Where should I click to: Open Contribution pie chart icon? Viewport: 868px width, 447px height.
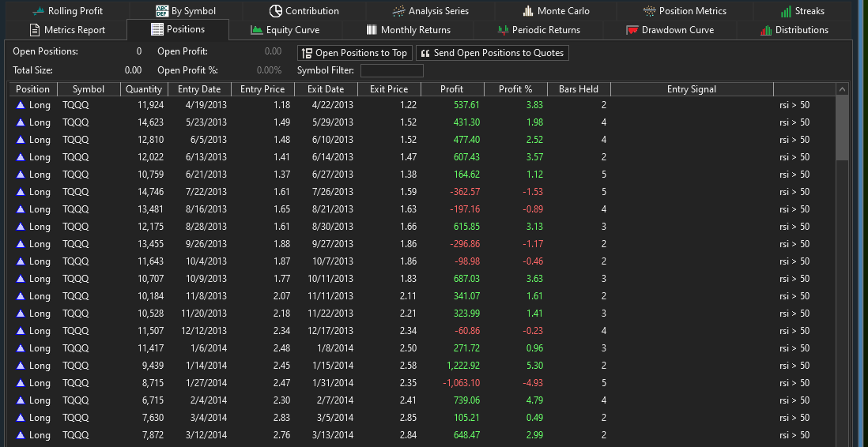coord(276,11)
